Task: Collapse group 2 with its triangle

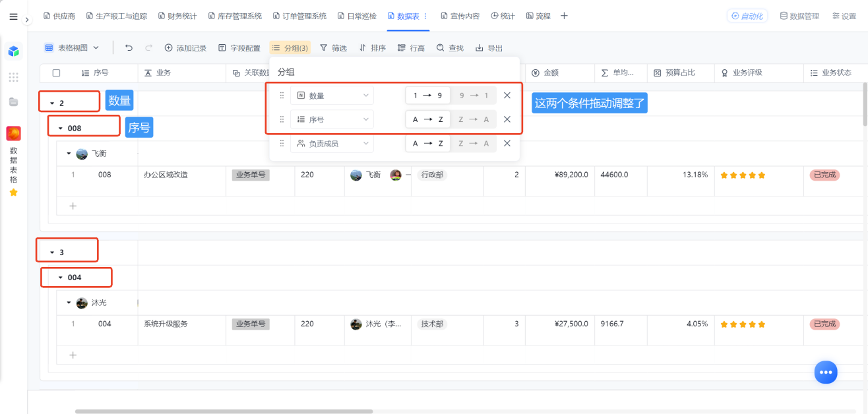Action: tap(52, 103)
